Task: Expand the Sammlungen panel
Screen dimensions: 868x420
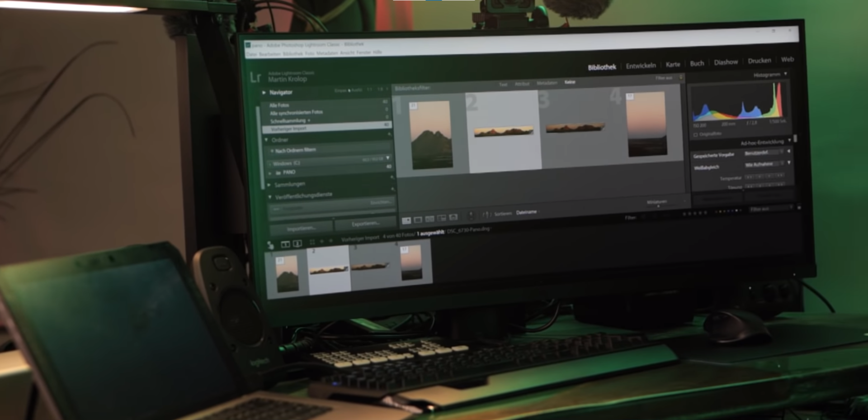Action: (x=269, y=185)
